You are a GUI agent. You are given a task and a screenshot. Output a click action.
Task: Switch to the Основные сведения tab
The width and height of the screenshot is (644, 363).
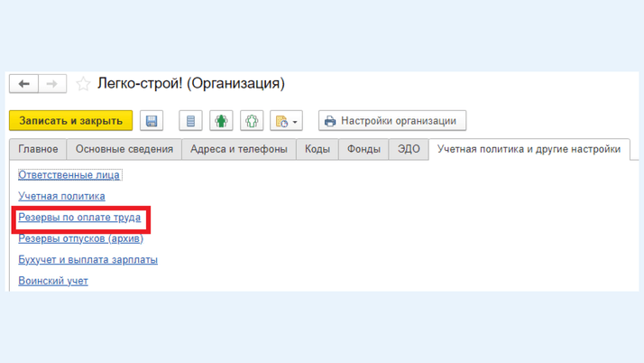tap(124, 149)
